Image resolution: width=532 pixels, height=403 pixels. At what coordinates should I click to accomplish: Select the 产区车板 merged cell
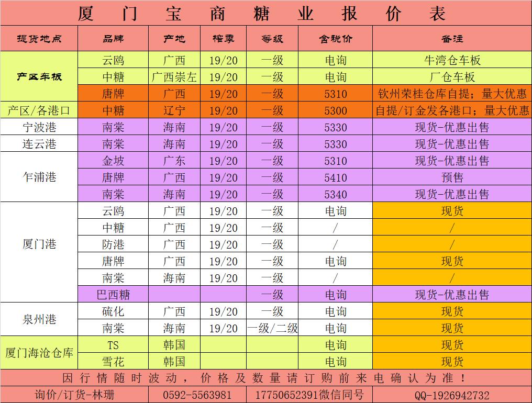pyautogui.click(x=39, y=76)
